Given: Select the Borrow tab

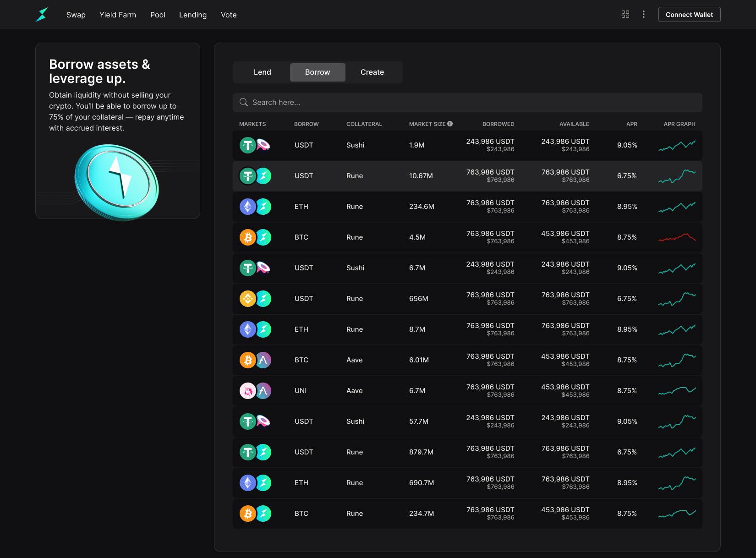Looking at the screenshot, I should point(317,72).
